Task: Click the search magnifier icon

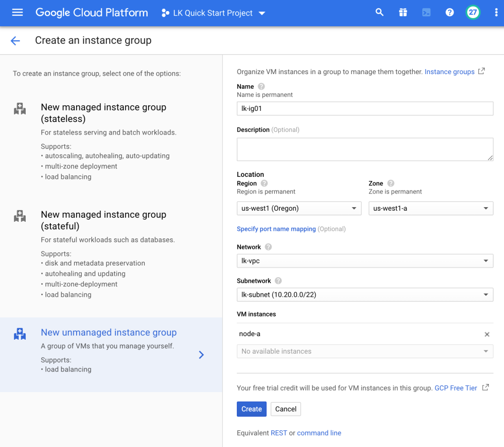Action: point(380,13)
